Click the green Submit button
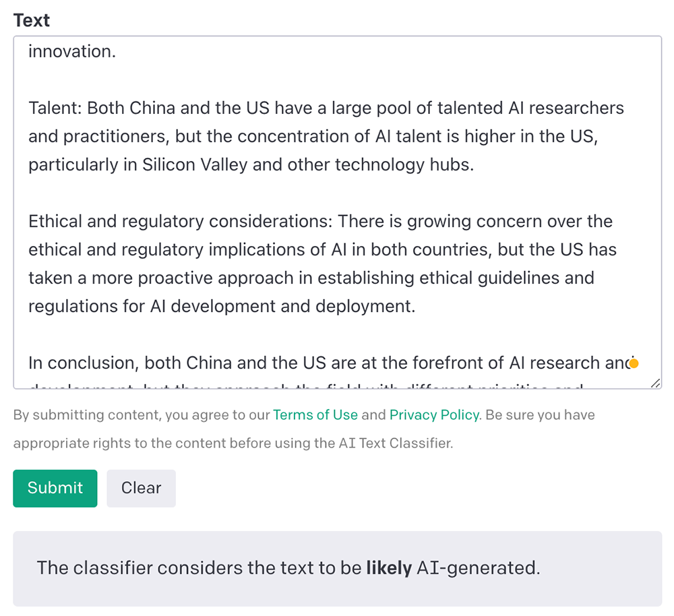The image size is (674, 616). tap(55, 488)
